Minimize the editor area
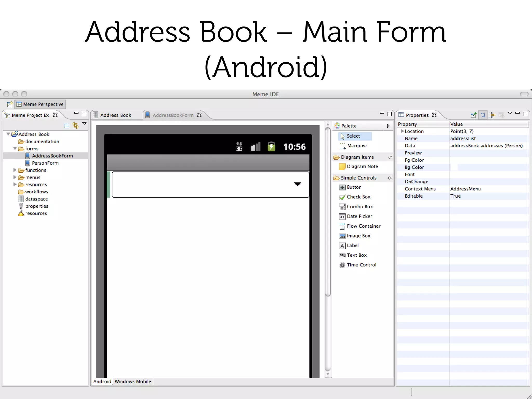Image resolution: width=532 pixels, height=399 pixels. pos(382,113)
